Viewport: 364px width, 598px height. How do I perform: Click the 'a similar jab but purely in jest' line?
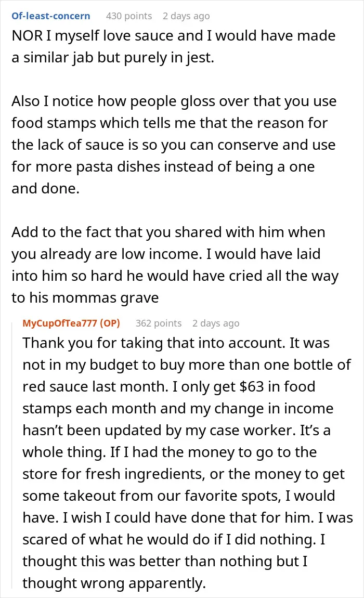click(113, 58)
